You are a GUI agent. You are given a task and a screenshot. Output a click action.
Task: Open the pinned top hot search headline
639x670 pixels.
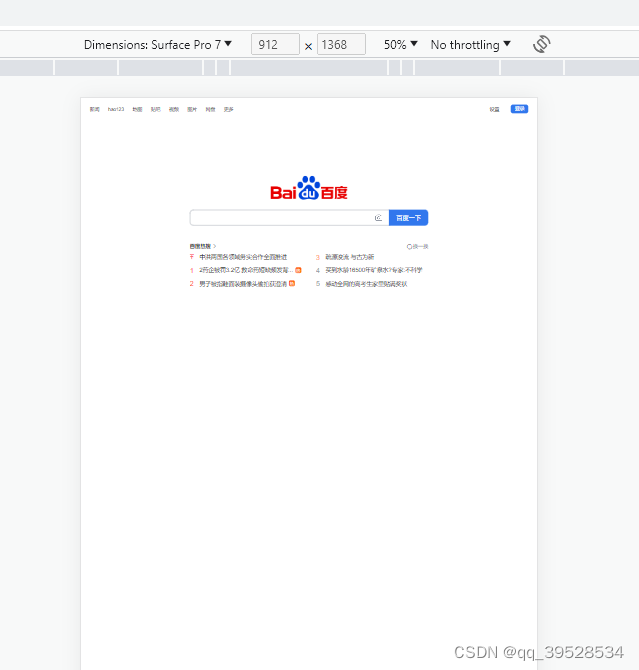243,257
